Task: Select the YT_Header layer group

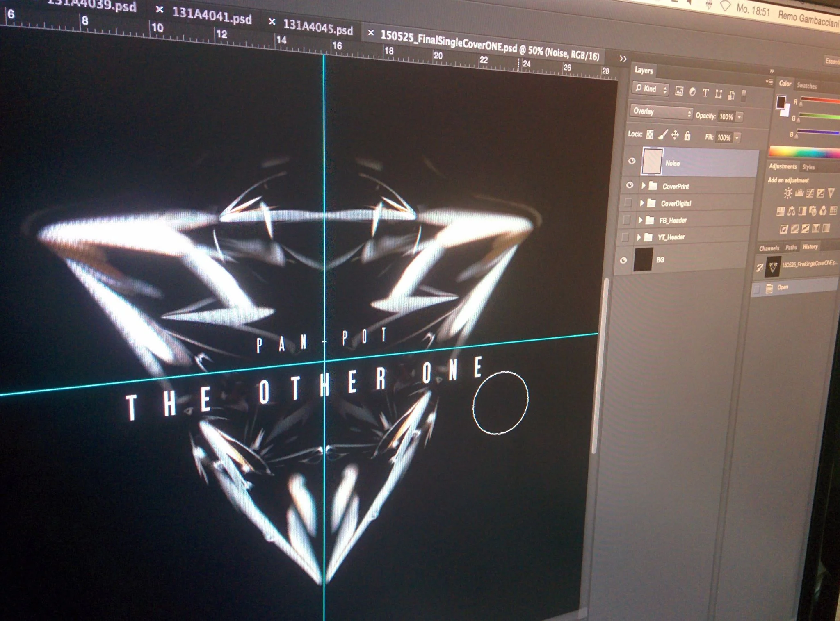Action: click(671, 237)
